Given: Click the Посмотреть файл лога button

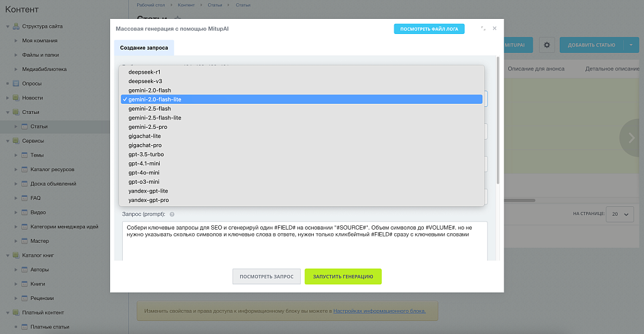Looking at the screenshot, I should [x=429, y=29].
